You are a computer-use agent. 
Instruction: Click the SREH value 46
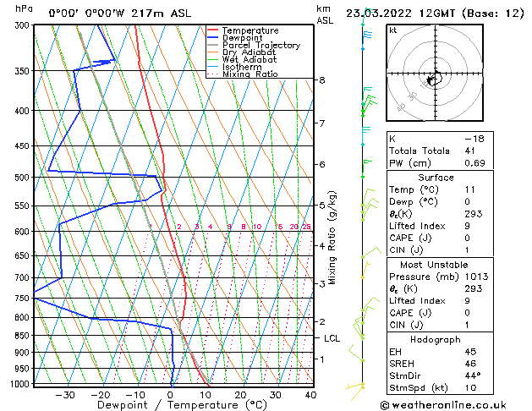point(470,364)
